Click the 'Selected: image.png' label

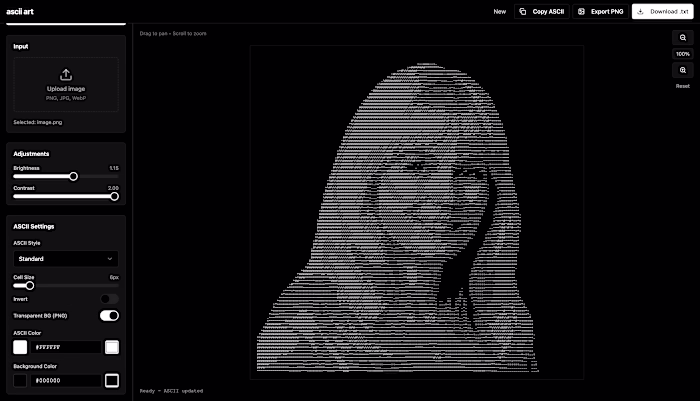(38, 122)
